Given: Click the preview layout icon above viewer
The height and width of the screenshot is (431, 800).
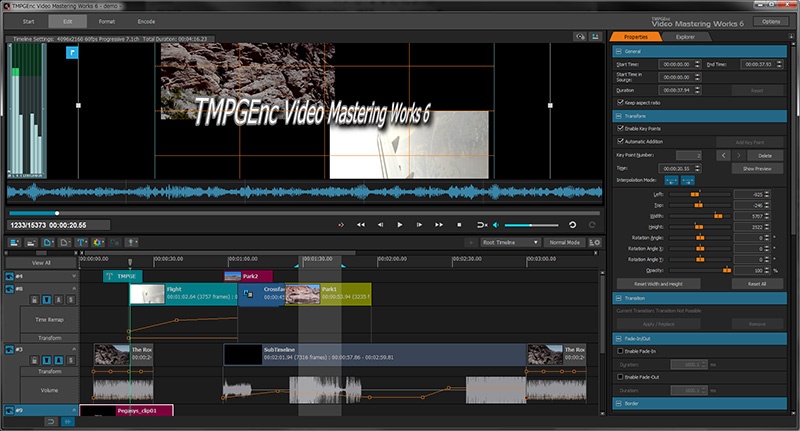Looking at the screenshot, I should (x=595, y=37).
